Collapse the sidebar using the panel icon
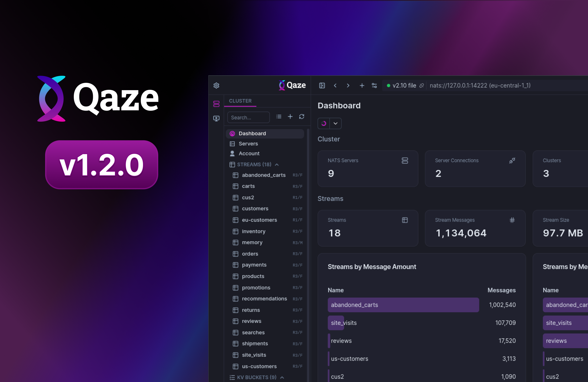The image size is (588, 382). (x=322, y=85)
